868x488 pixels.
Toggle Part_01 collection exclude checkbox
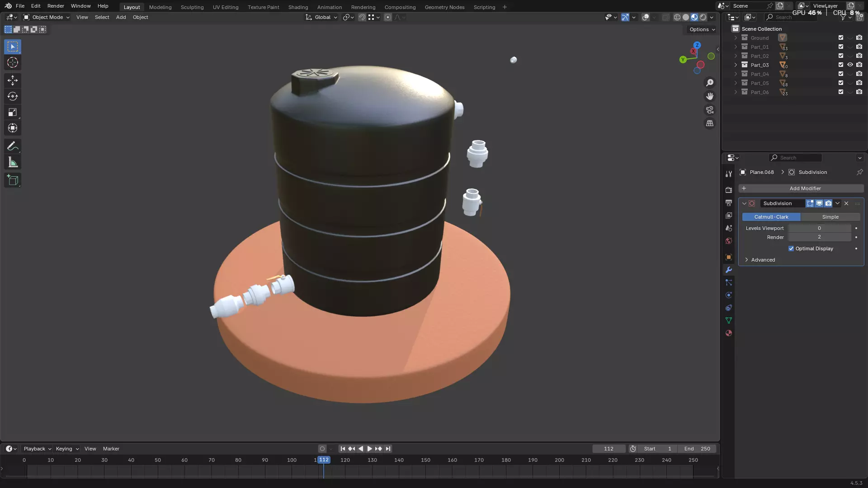click(841, 47)
